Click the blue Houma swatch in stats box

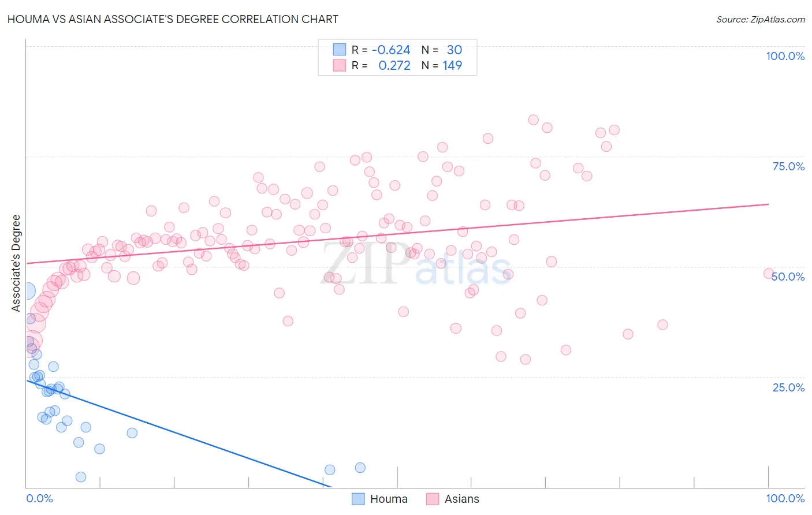tap(339, 50)
